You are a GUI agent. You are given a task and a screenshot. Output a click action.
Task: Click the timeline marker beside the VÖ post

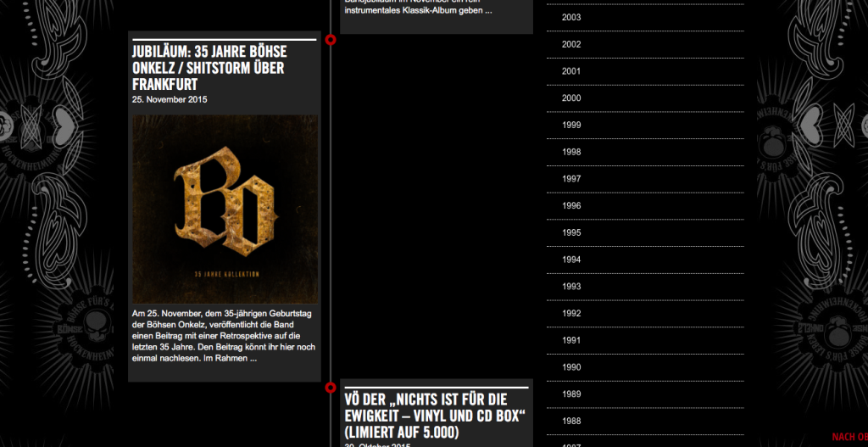(x=331, y=388)
